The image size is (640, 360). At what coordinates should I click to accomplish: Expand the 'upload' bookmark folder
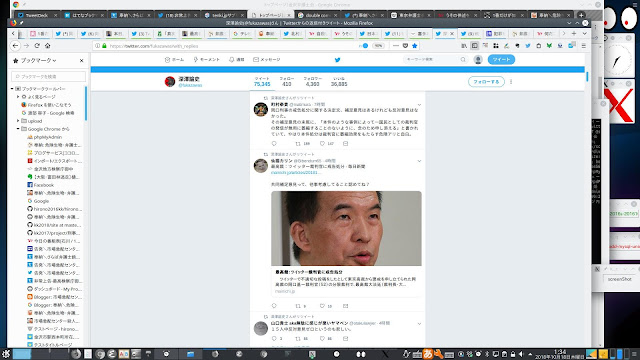[18, 121]
